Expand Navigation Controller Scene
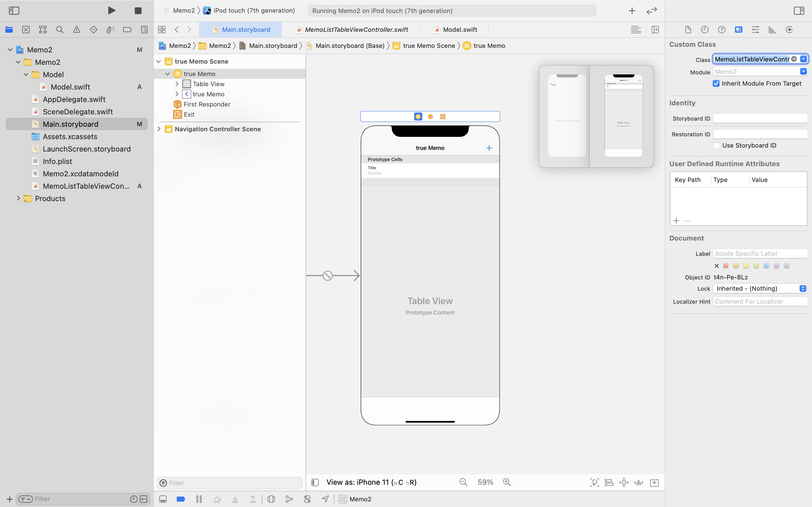This screenshot has height=507, width=812. point(159,129)
